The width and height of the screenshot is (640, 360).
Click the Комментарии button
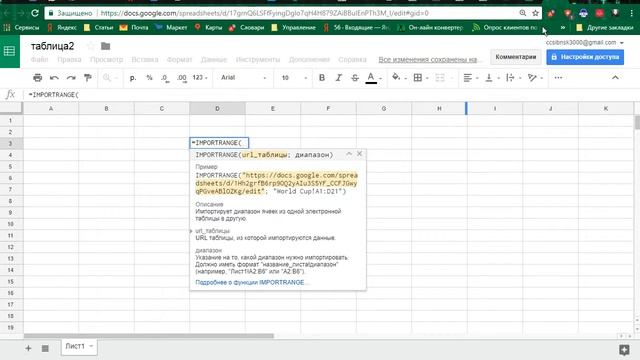click(x=516, y=57)
